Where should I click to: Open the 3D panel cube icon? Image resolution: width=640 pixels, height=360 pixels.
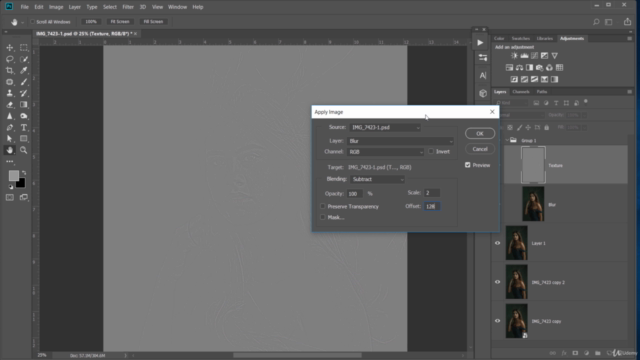pyautogui.click(x=483, y=93)
